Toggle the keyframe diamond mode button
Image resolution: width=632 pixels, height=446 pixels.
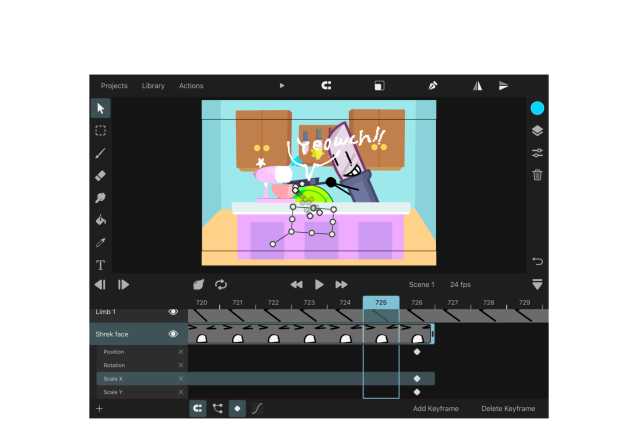[x=237, y=409]
